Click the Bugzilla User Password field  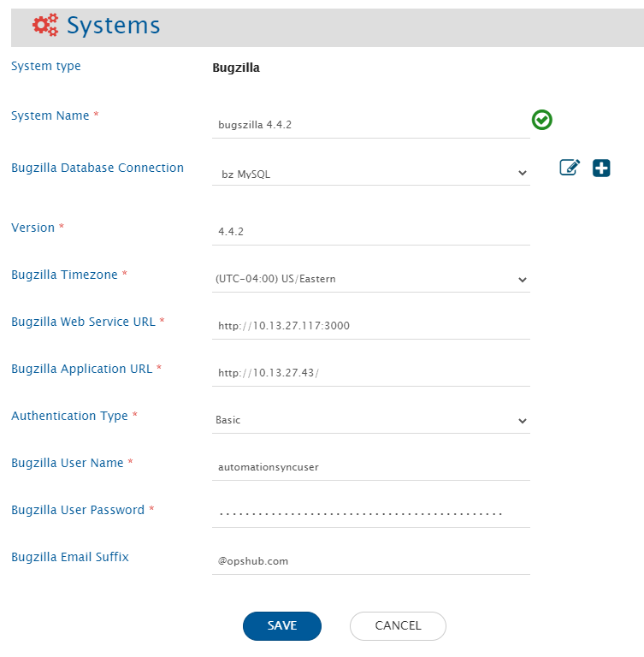tap(370, 514)
